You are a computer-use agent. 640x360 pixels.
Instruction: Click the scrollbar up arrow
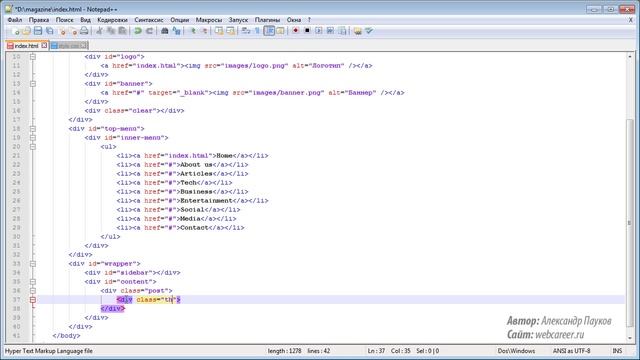click(630, 56)
